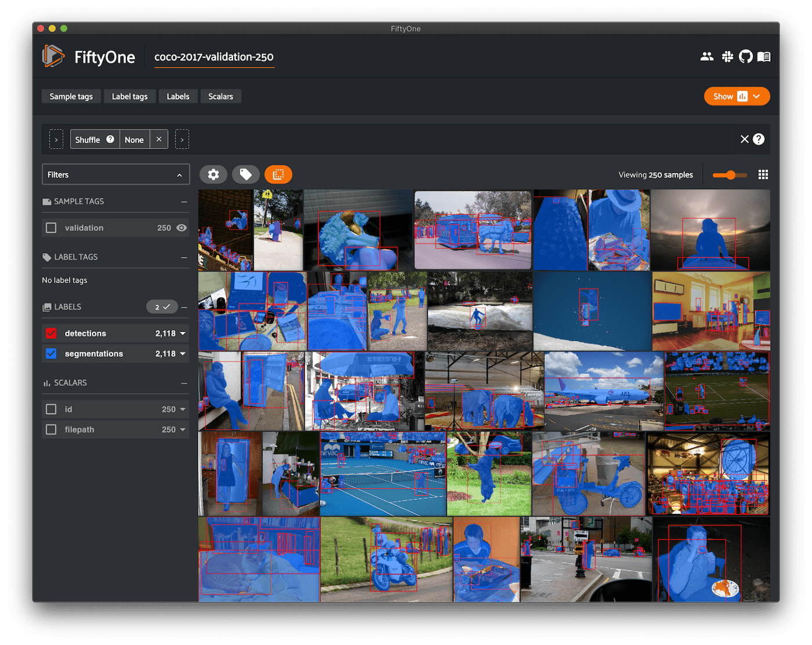Clear the 2 selected labels badge
Screen dimensions: 812x645
[x=162, y=307]
